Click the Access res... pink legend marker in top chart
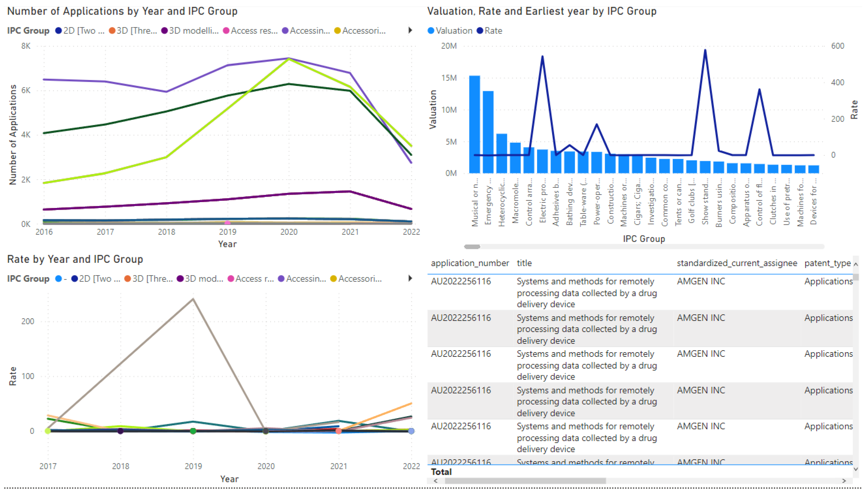868x500 pixels. point(226,31)
